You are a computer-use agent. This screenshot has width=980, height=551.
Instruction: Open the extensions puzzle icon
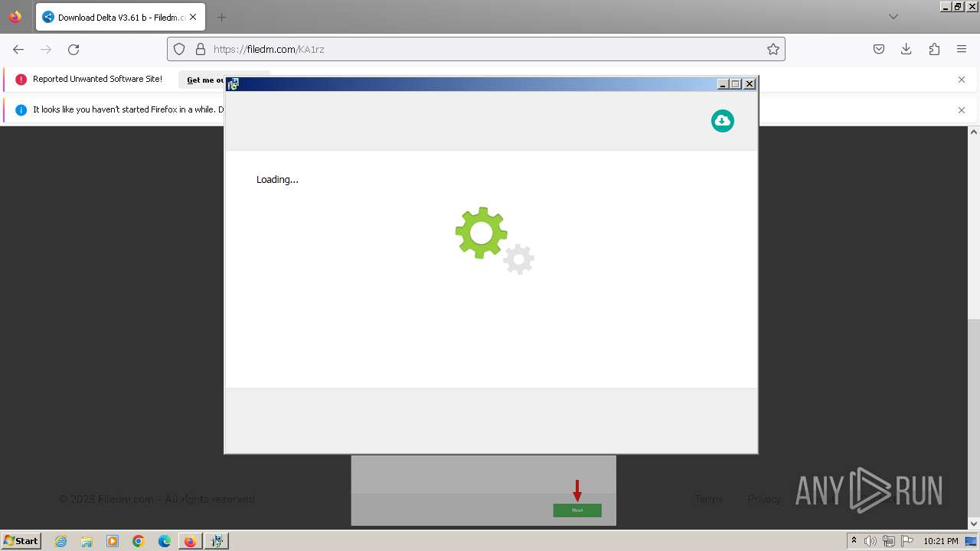934,49
